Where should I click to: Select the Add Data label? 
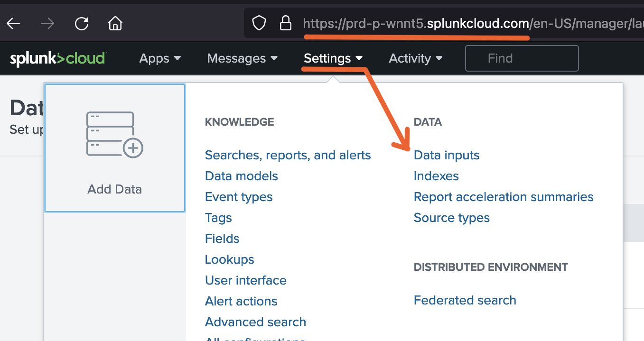tap(115, 189)
